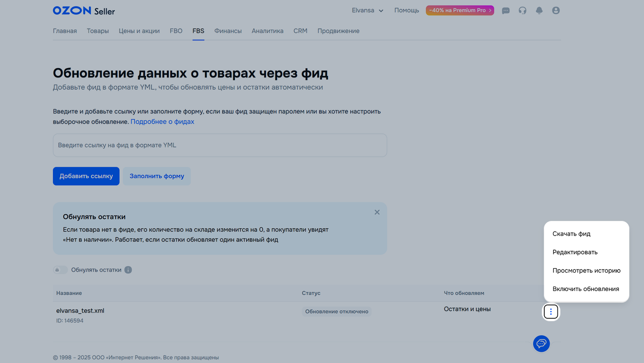The height and width of the screenshot is (363, 644).
Task: Click the OZON Seller logo
Action: [84, 10]
